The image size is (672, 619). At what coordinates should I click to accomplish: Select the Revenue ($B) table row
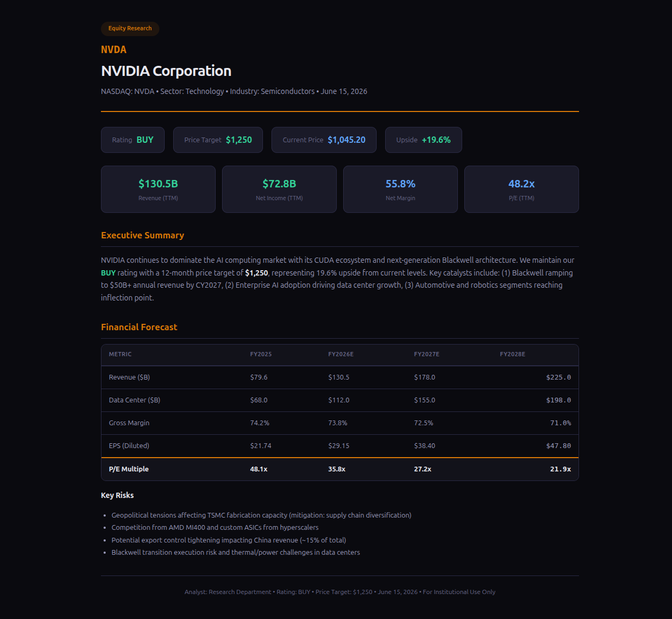pyautogui.click(x=340, y=377)
